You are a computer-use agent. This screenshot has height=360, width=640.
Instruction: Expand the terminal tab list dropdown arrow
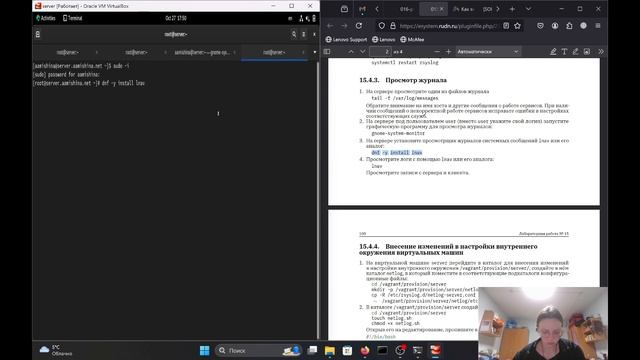(x=314, y=52)
